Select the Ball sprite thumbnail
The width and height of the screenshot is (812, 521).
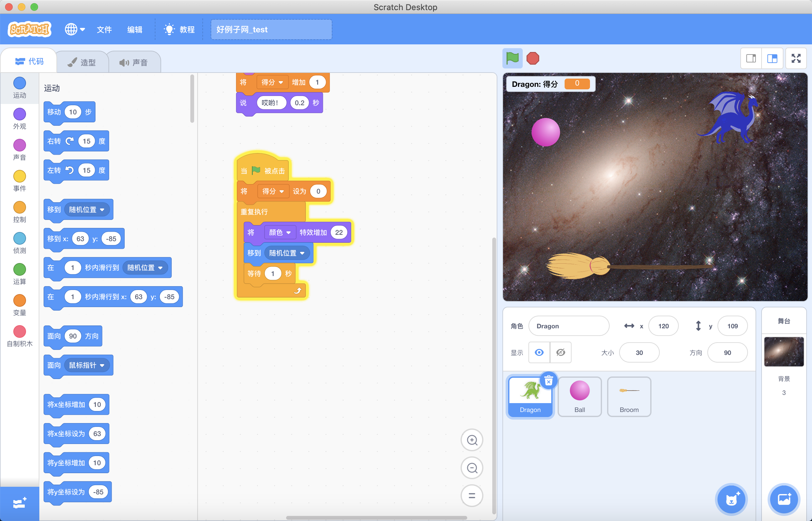[580, 397]
